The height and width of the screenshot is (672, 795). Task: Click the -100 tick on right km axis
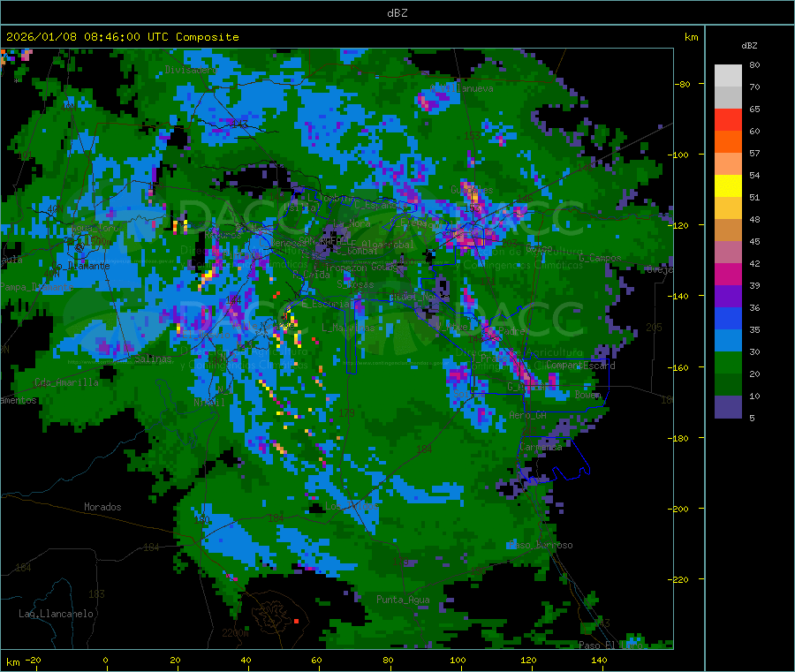click(x=680, y=155)
